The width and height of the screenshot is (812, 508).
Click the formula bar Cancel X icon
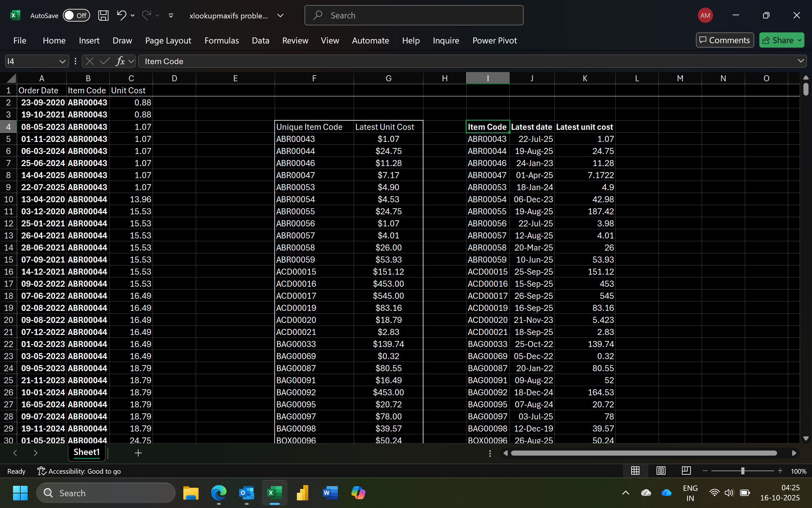[89, 61]
